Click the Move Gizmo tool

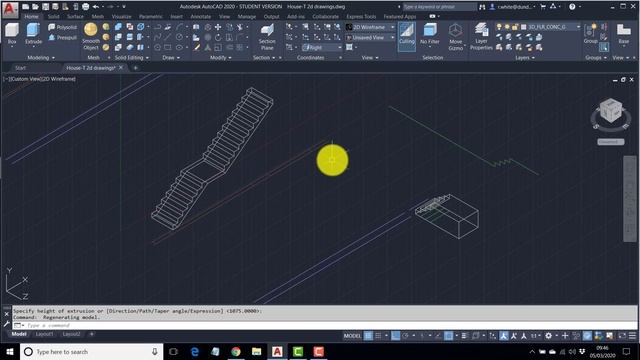[x=456, y=37]
